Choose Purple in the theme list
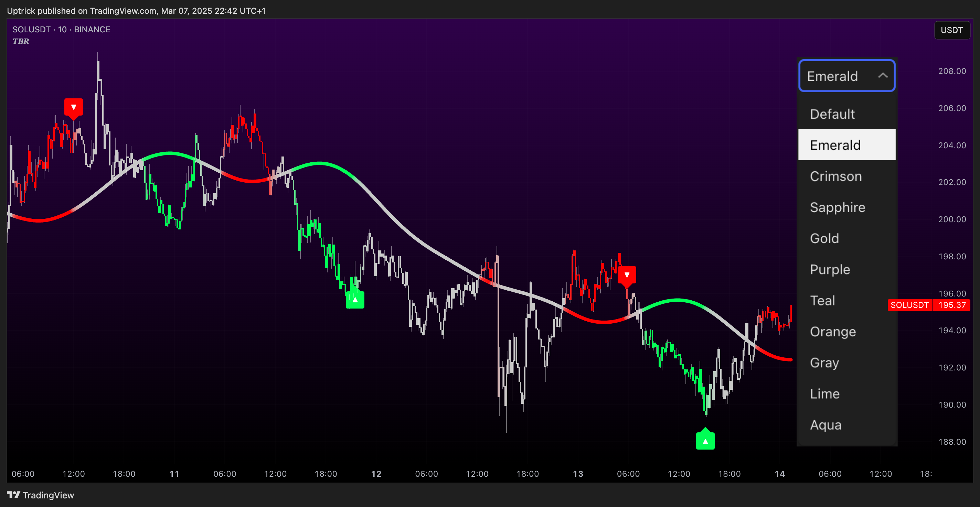This screenshot has width=980, height=507. pos(846,269)
